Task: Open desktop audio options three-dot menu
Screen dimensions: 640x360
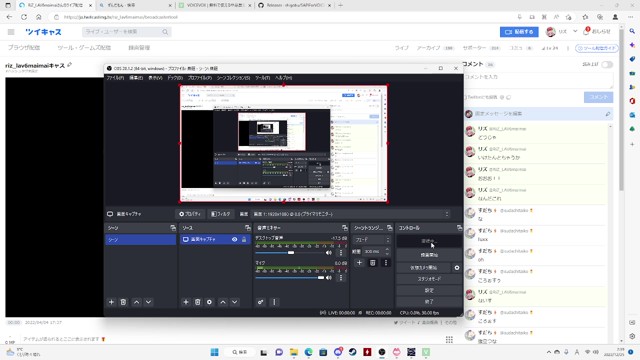Action: 341,253
